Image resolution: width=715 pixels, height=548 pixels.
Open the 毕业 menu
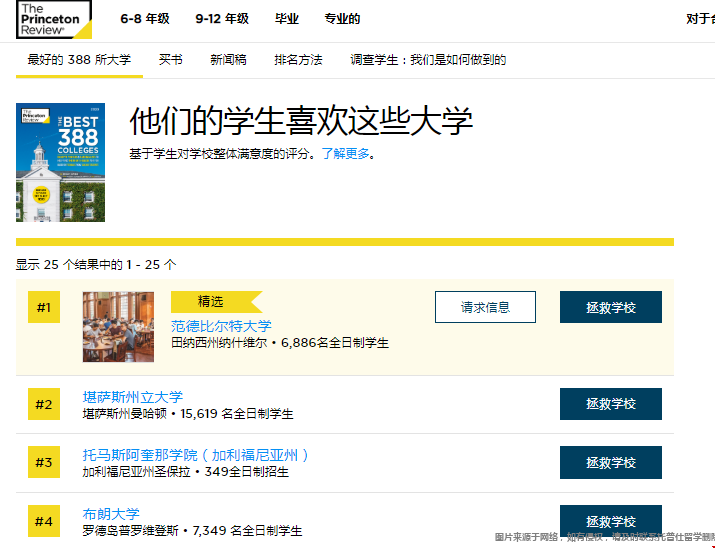(x=287, y=19)
